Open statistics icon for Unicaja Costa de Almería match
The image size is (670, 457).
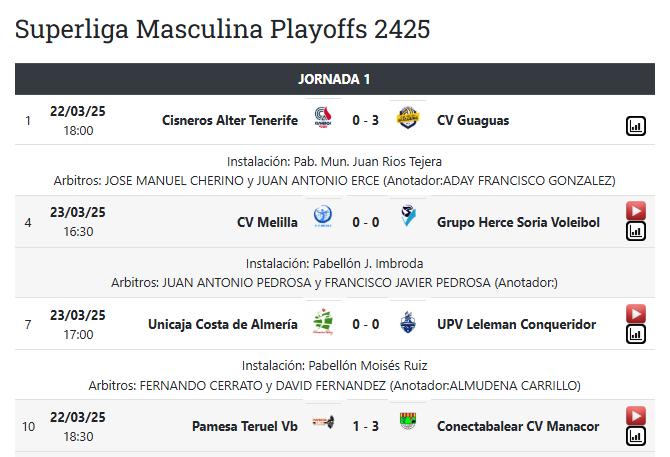tap(636, 334)
